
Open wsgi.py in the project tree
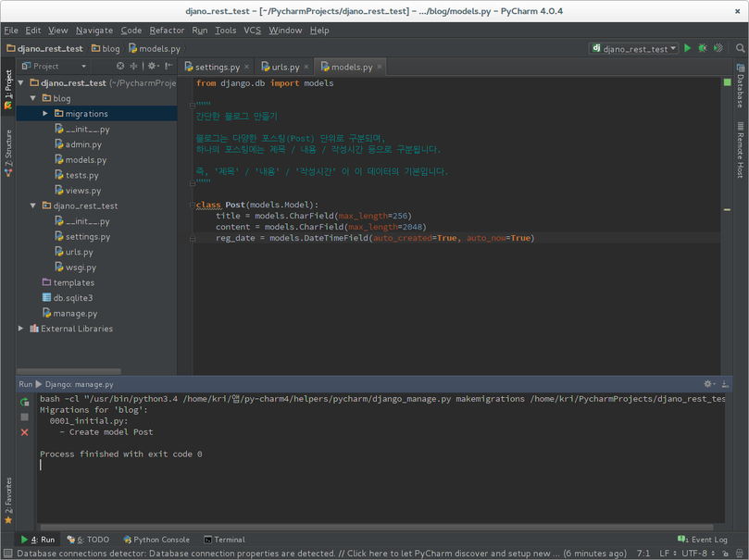(76, 268)
